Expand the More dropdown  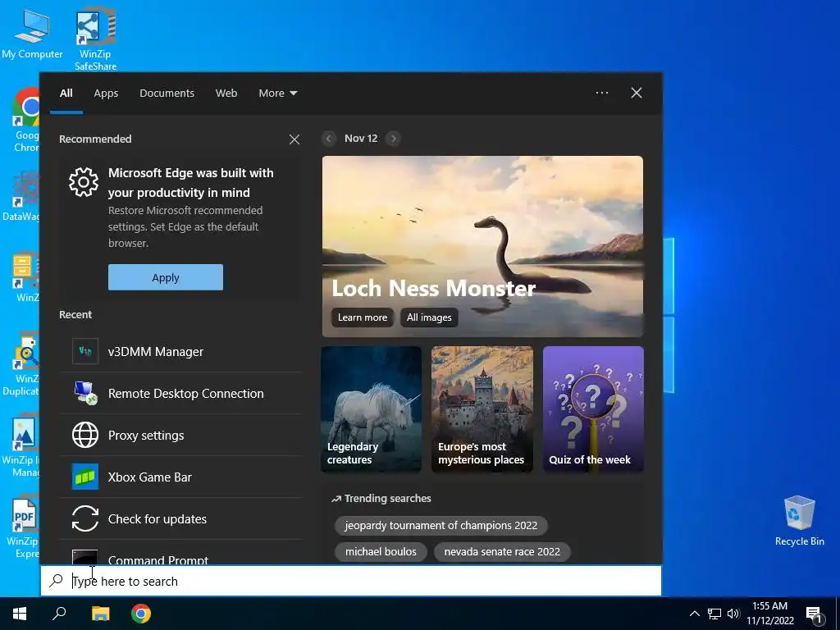pos(277,94)
